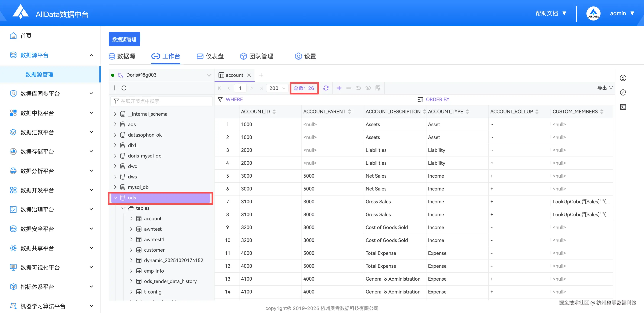Sort by ACCOUNT_TYPE column
Viewport: 644px width, 313px height.
467,112
